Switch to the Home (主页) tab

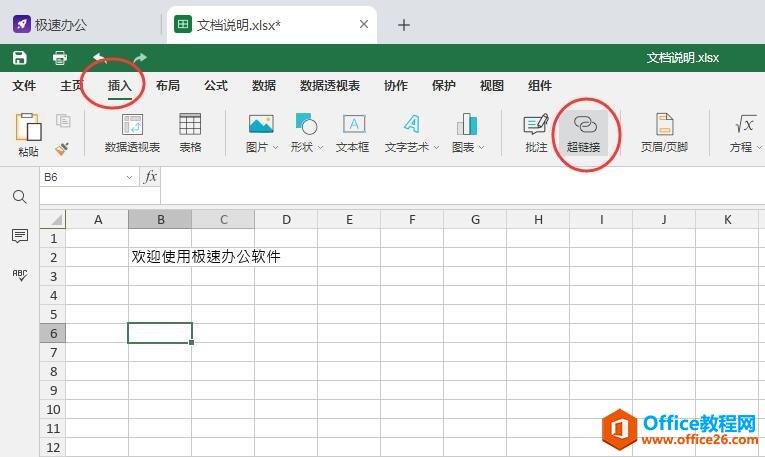click(72, 86)
